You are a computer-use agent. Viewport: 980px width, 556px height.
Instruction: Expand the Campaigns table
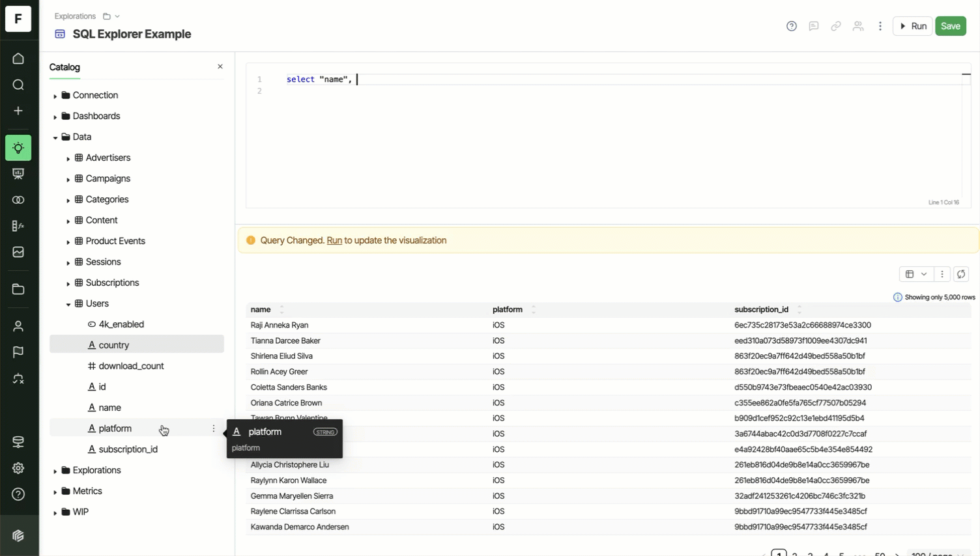pos(68,179)
